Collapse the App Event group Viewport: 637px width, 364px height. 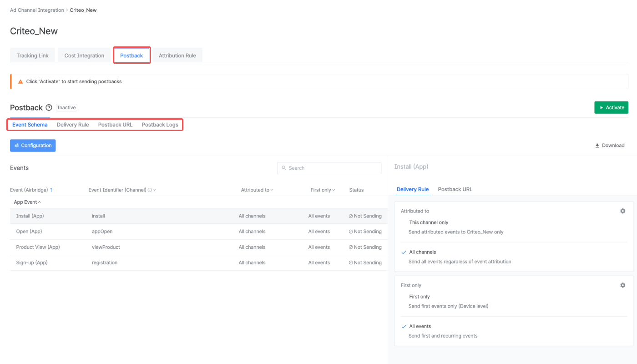pos(27,202)
